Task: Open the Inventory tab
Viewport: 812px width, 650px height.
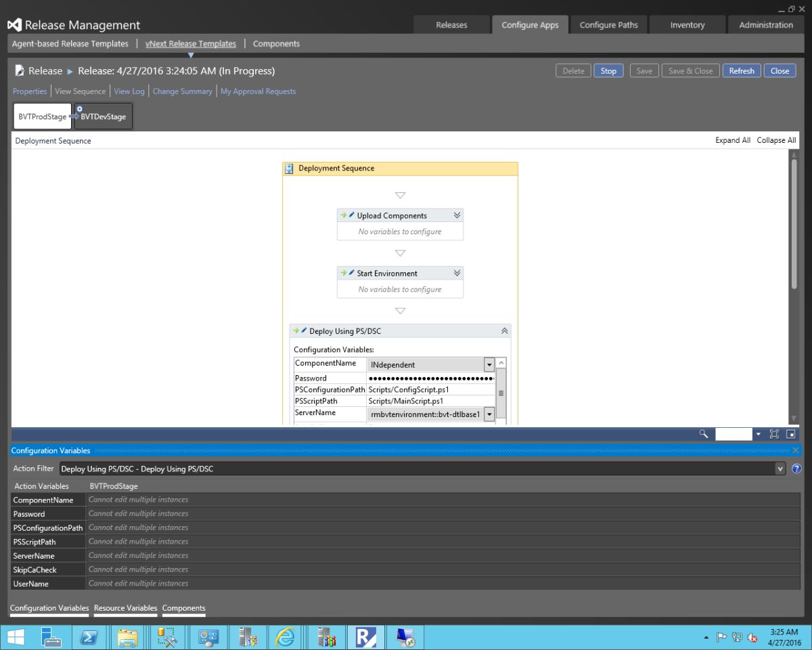Action: (687, 25)
